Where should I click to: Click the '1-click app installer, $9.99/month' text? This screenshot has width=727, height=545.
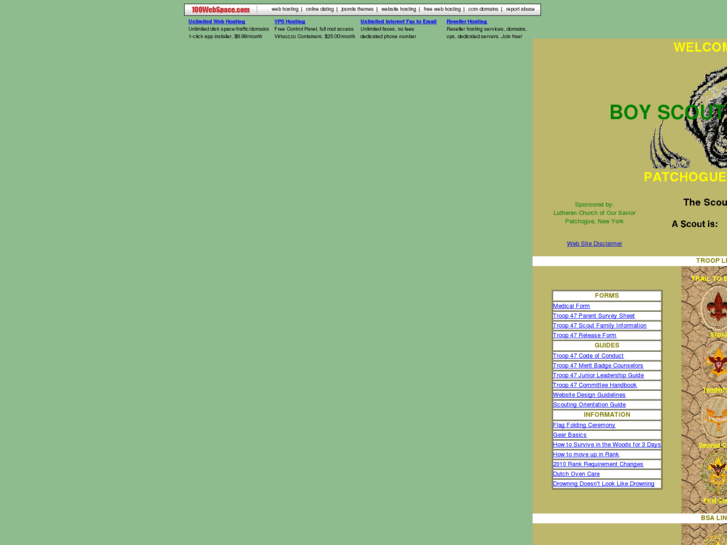[x=225, y=36]
